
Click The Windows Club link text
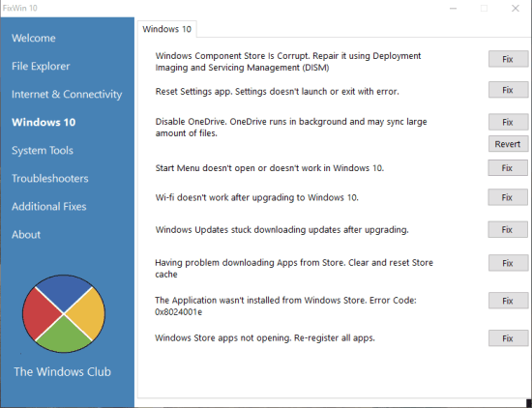(63, 371)
